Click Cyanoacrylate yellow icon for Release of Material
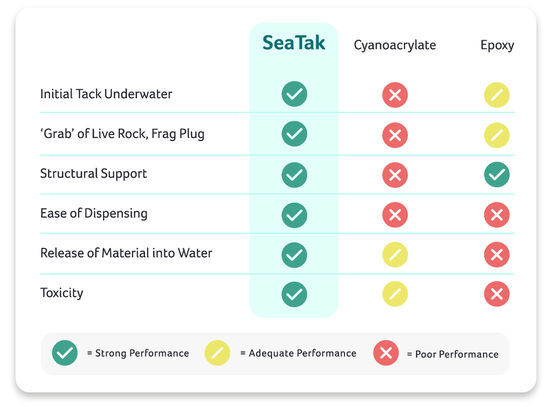Screen dimensions: 555x407 pyautogui.click(x=395, y=255)
